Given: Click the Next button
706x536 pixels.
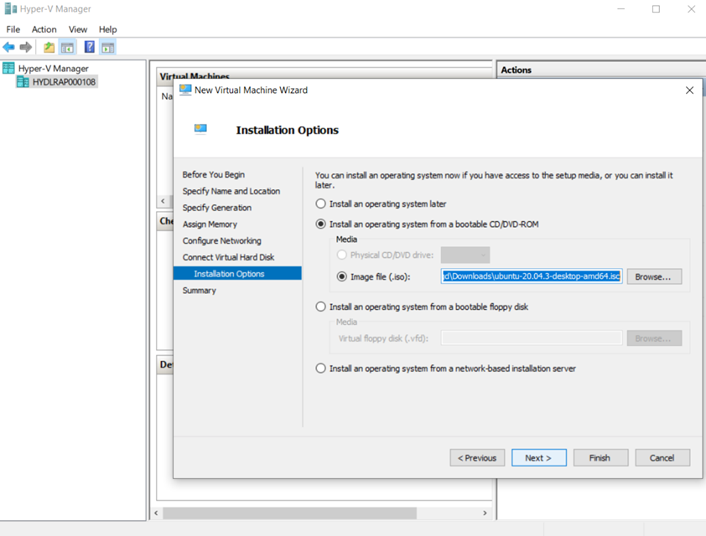Looking at the screenshot, I should (x=539, y=458).
